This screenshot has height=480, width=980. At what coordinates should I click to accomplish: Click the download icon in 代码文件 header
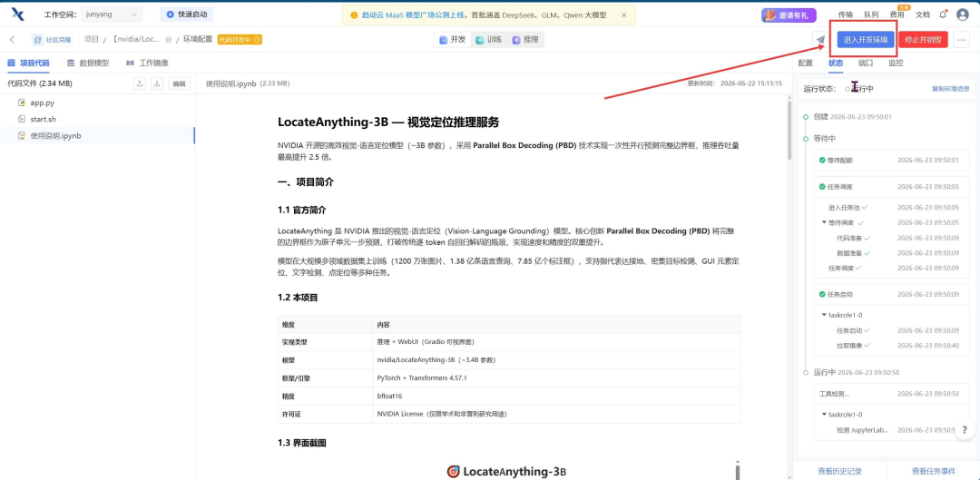[158, 83]
